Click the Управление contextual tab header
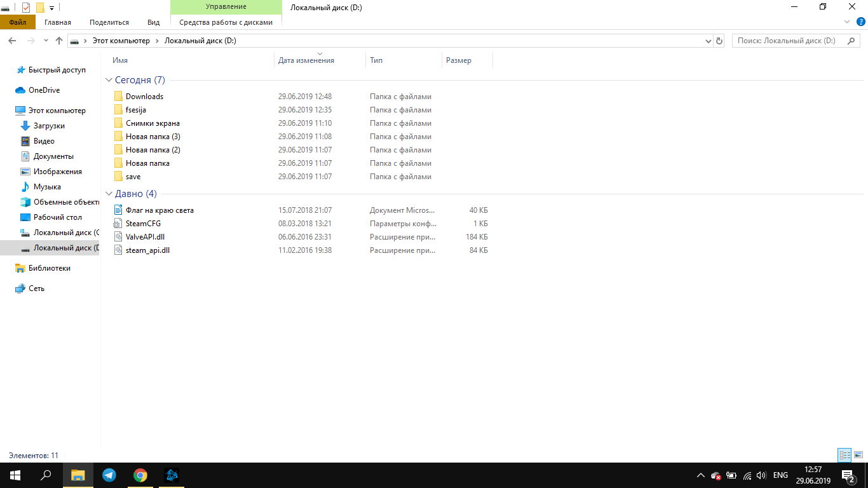Viewport: 868px width, 488px height. pyautogui.click(x=226, y=7)
